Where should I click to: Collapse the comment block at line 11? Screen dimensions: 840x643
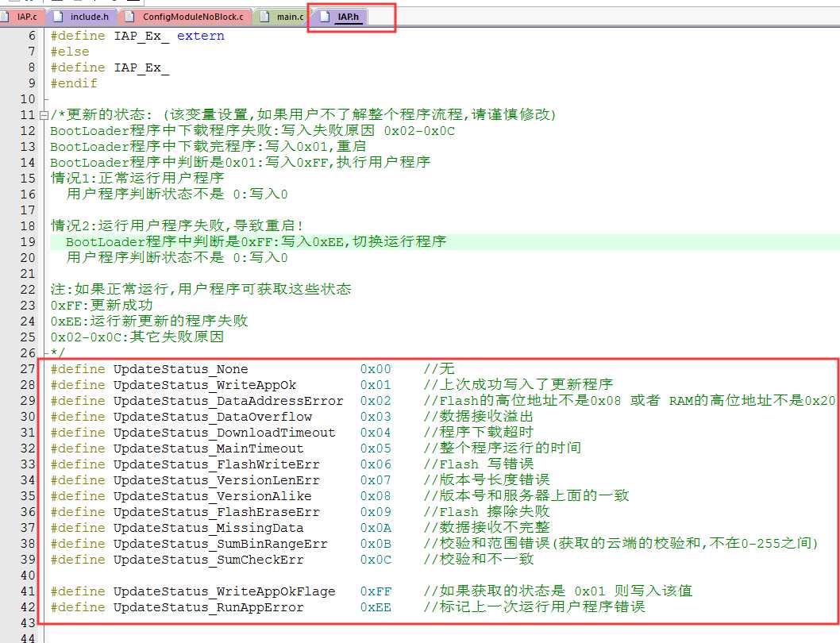click(44, 114)
